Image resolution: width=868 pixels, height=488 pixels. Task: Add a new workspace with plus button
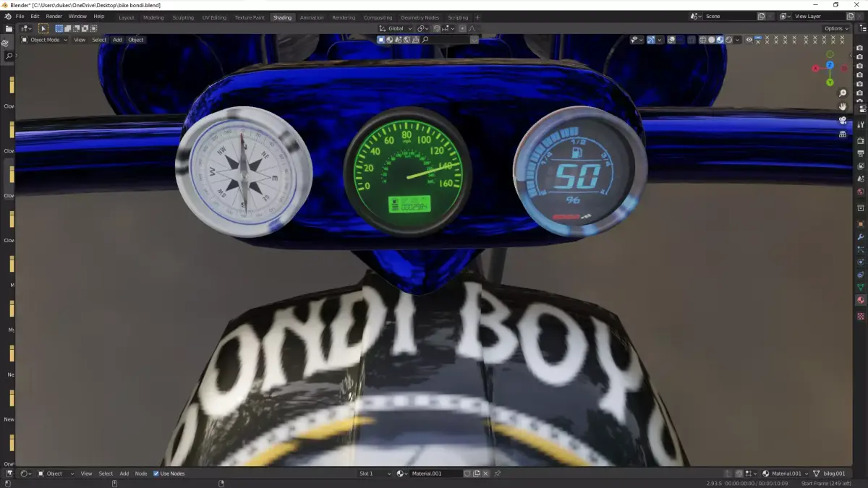click(477, 17)
